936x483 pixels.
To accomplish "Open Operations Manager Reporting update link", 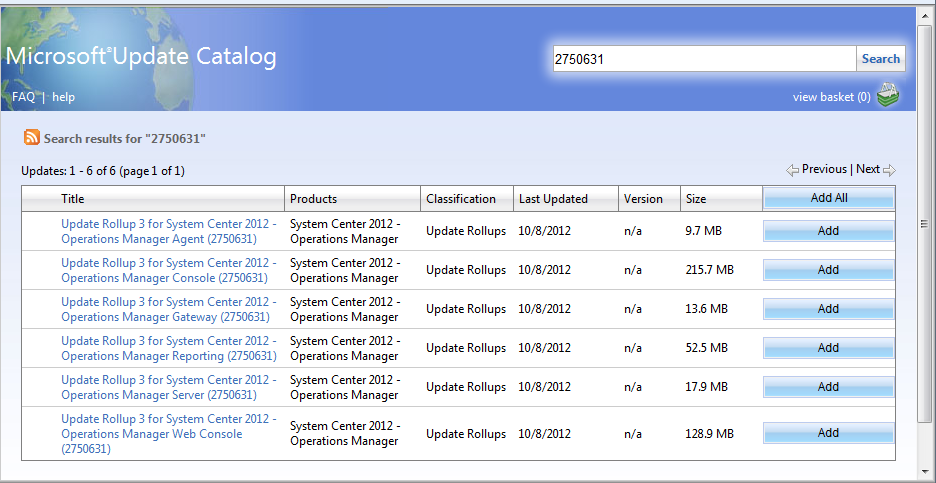I will 168,348.
